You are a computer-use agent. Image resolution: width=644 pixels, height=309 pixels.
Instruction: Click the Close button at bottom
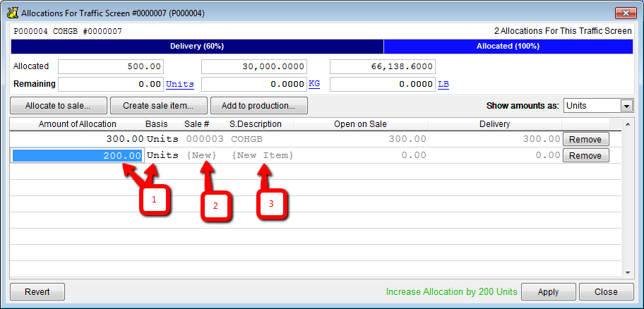pos(606,292)
